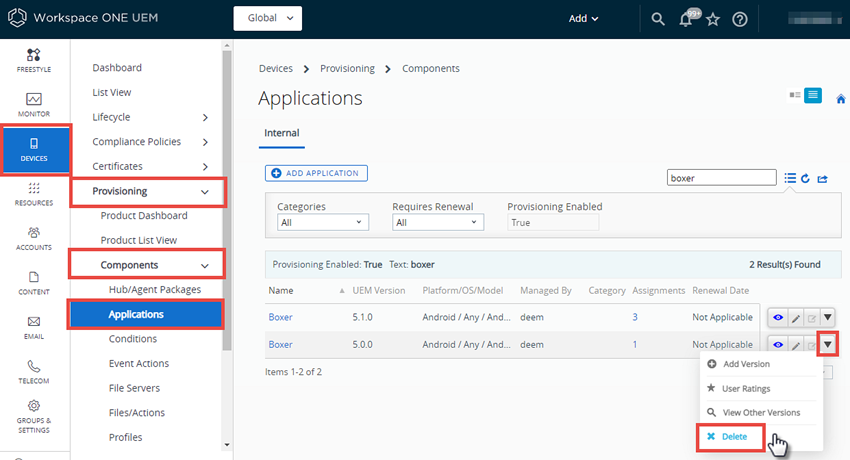Open the help question mark
Image resolution: width=850 pixels, height=460 pixels.
[x=739, y=20]
